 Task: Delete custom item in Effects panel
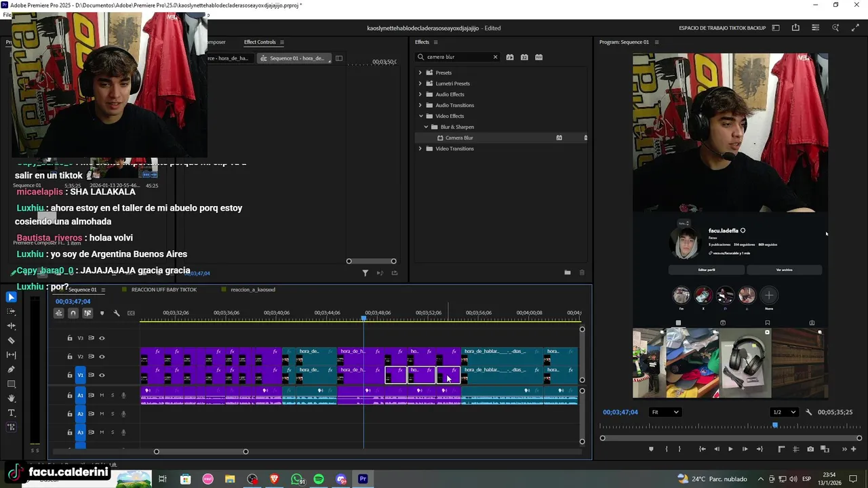pos(582,272)
